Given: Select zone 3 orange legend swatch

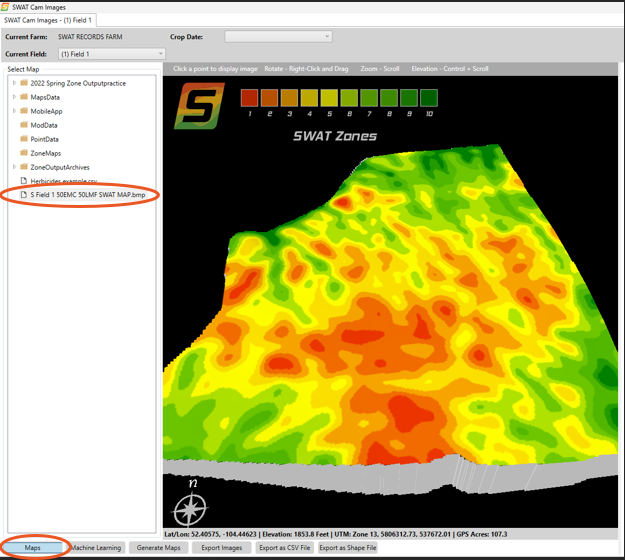Looking at the screenshot, I should (289, 98).
